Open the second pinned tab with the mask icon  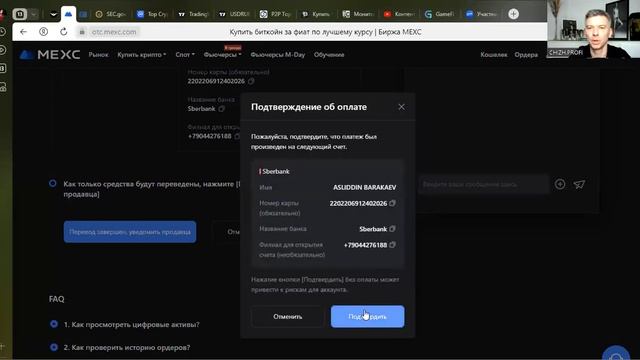point(53,14)
